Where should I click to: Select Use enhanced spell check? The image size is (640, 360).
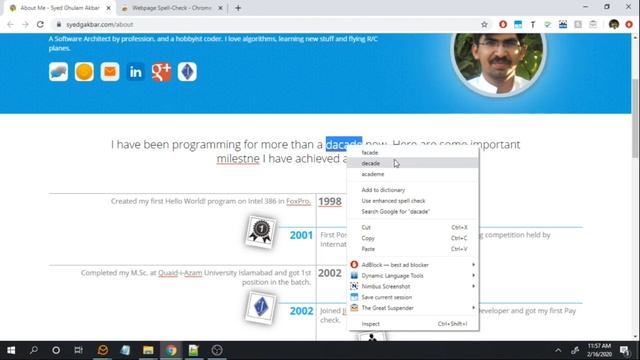pos(413,201)
